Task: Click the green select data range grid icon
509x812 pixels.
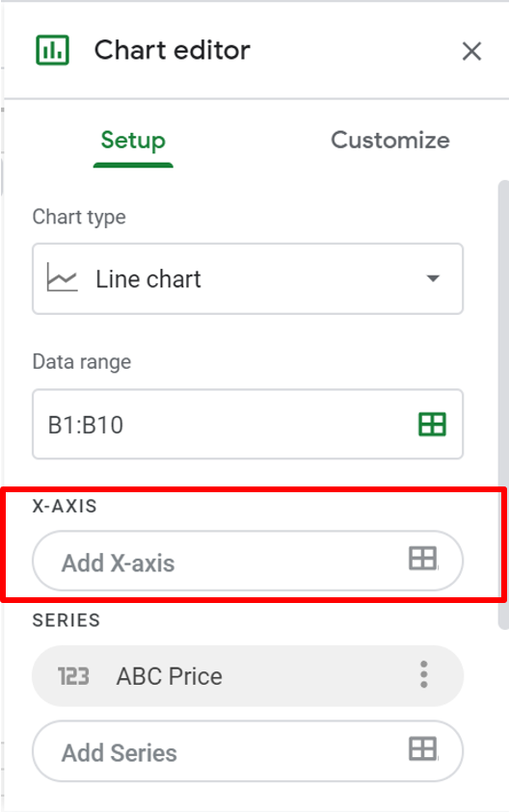Action: (x=432, y=425)
